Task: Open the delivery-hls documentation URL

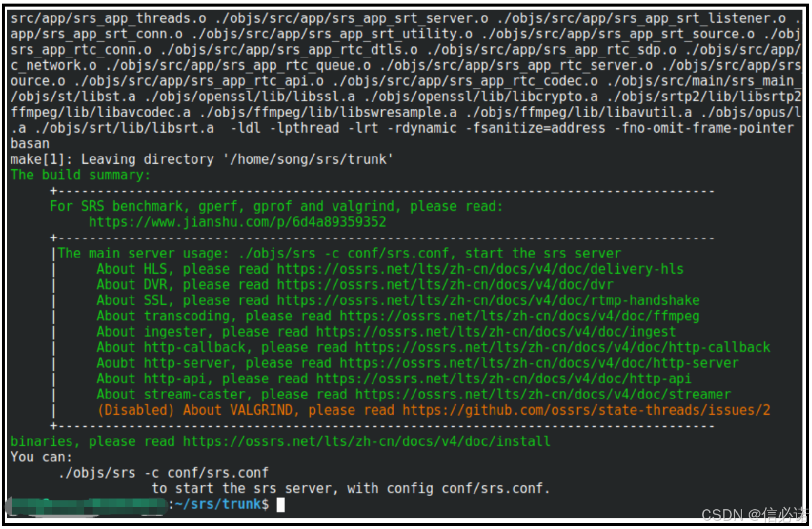Action: (480, 269)
